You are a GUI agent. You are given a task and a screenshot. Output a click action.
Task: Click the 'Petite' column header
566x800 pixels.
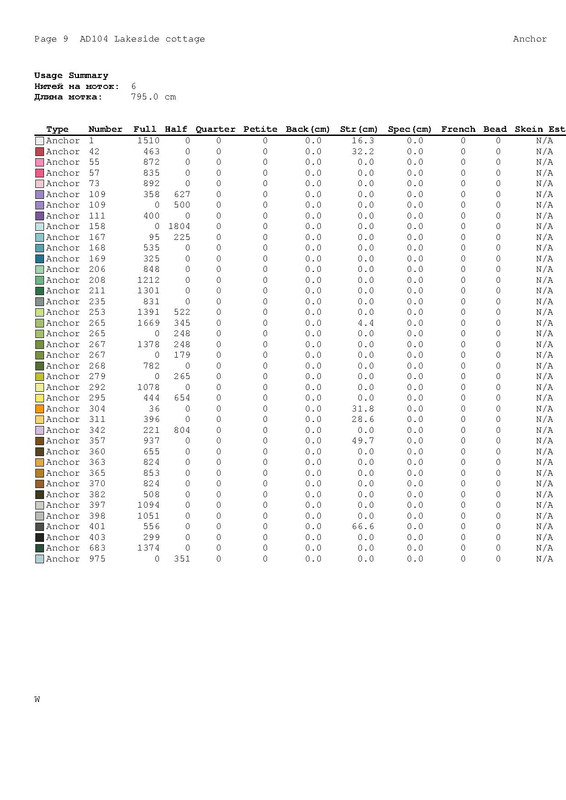(260, 129)
